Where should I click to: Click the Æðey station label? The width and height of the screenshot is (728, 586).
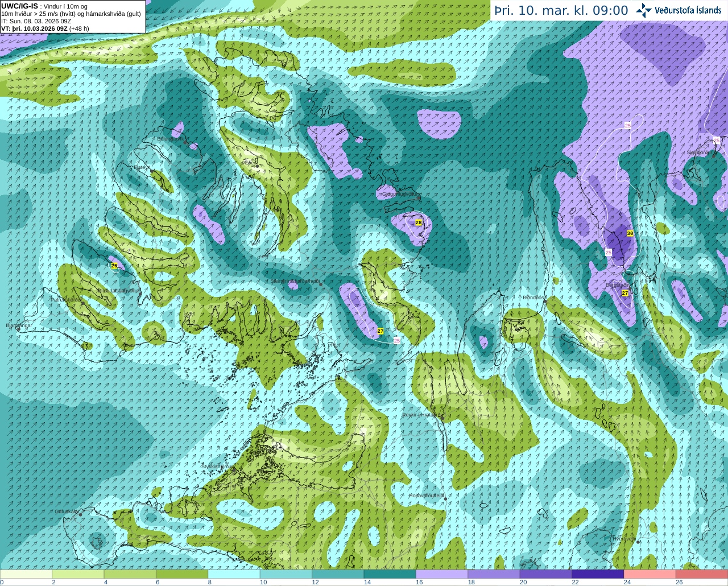pyautogui.click(x=249, y=163)
